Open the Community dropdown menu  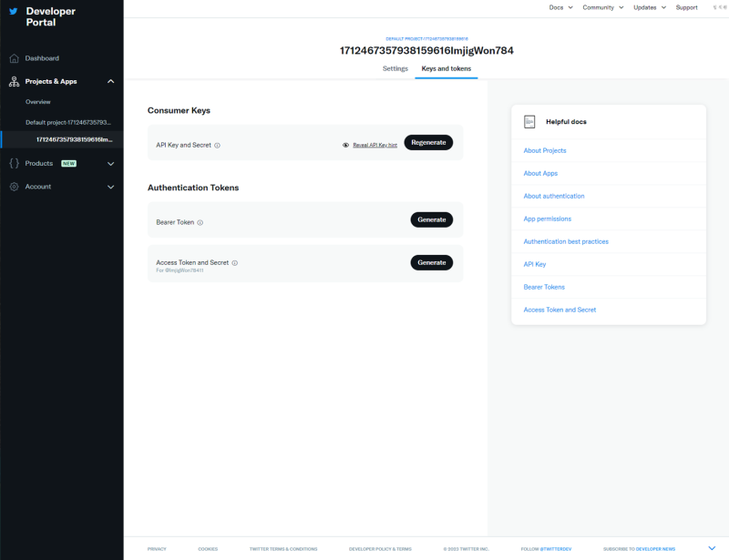pyautogui.click(x=603, y=7)
